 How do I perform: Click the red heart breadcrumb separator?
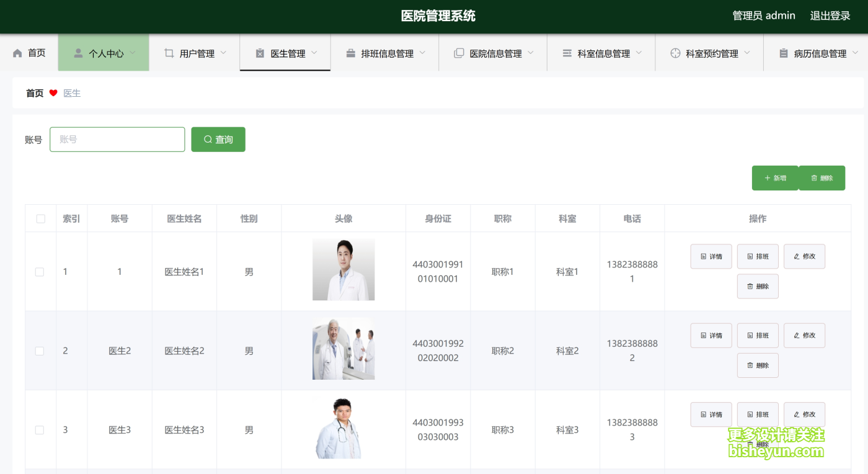[53, 93]
